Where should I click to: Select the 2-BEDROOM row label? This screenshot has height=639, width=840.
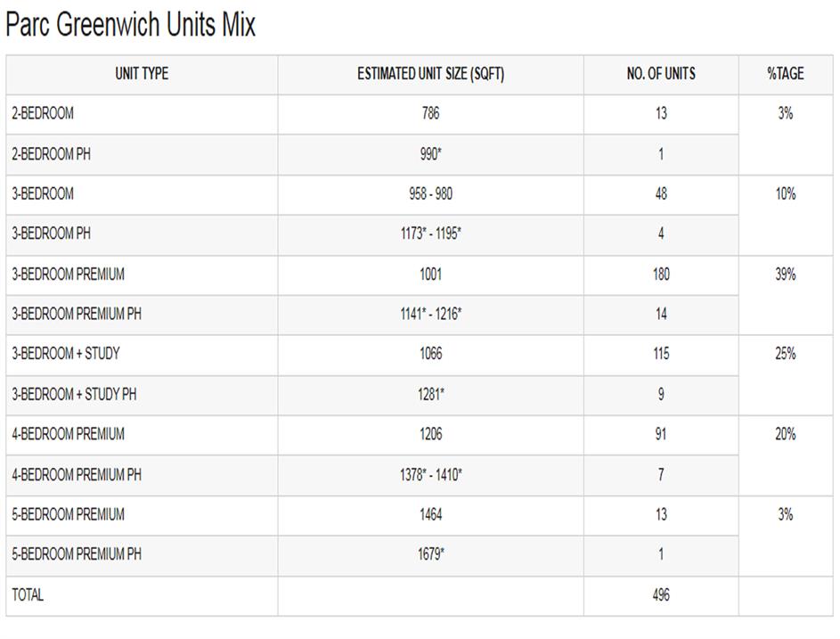[x=43, y=114]
